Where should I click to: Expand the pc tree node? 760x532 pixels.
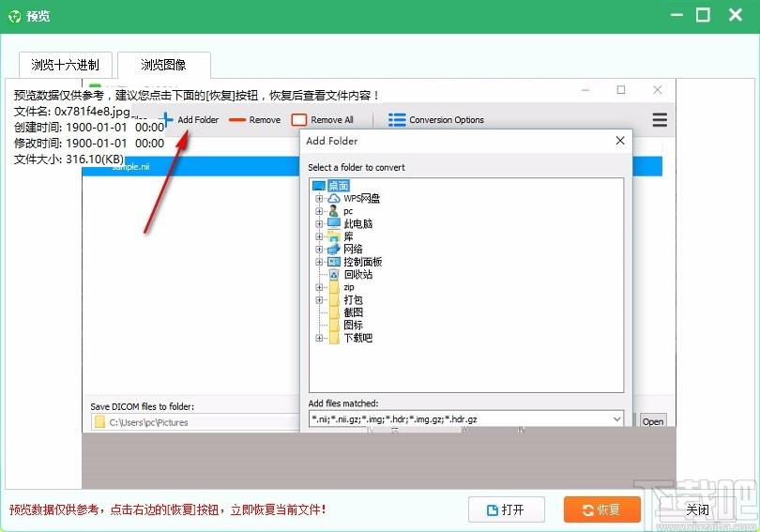319,211
